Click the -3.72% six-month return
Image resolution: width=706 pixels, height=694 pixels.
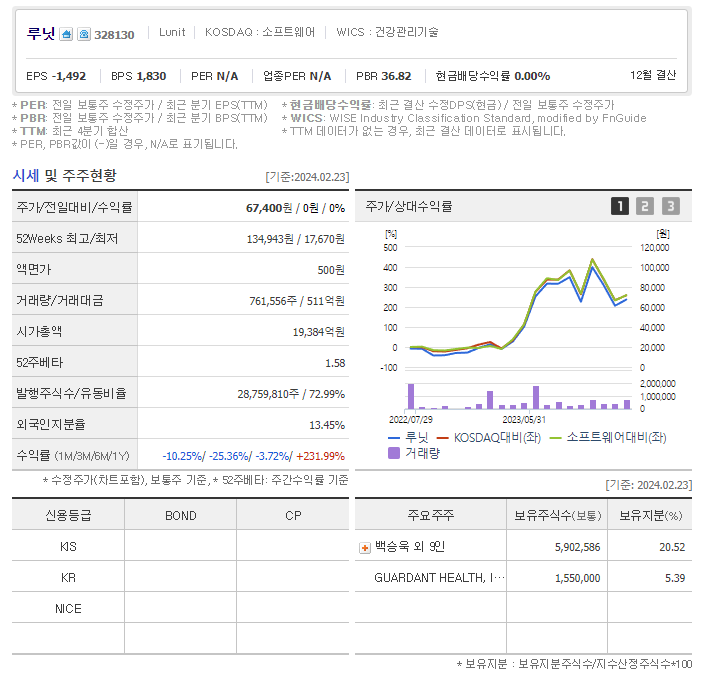pyautogui.click(x=272, y=456)
